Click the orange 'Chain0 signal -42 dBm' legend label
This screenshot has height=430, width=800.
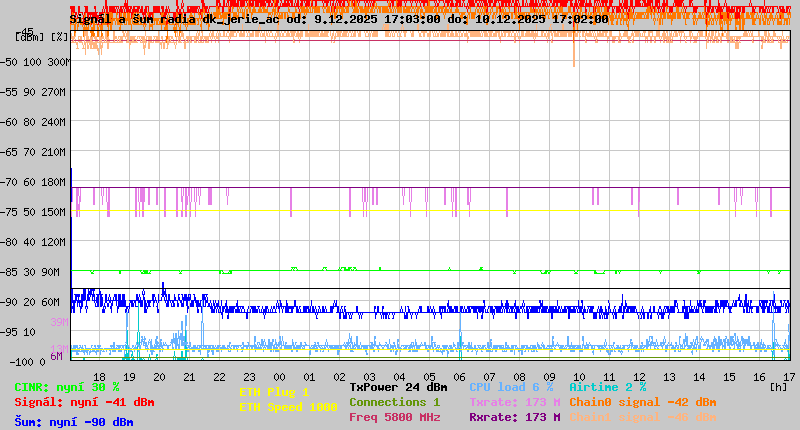[x=643, y=402]
